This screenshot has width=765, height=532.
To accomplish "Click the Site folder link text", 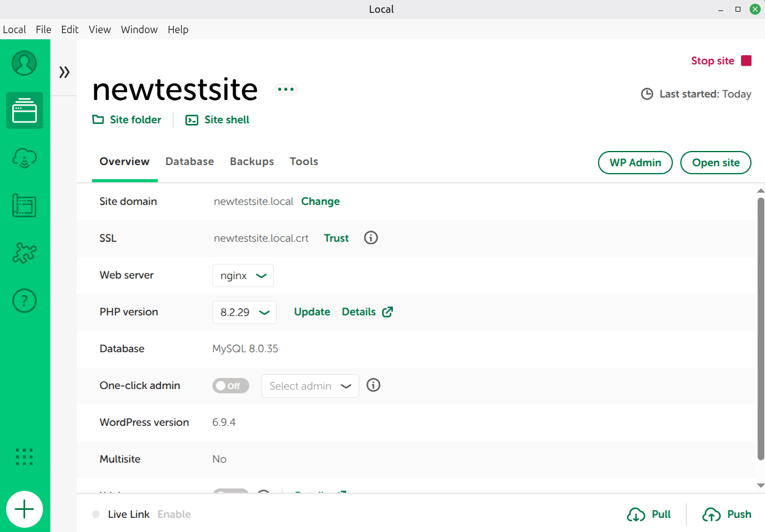I will pos(136,120).
